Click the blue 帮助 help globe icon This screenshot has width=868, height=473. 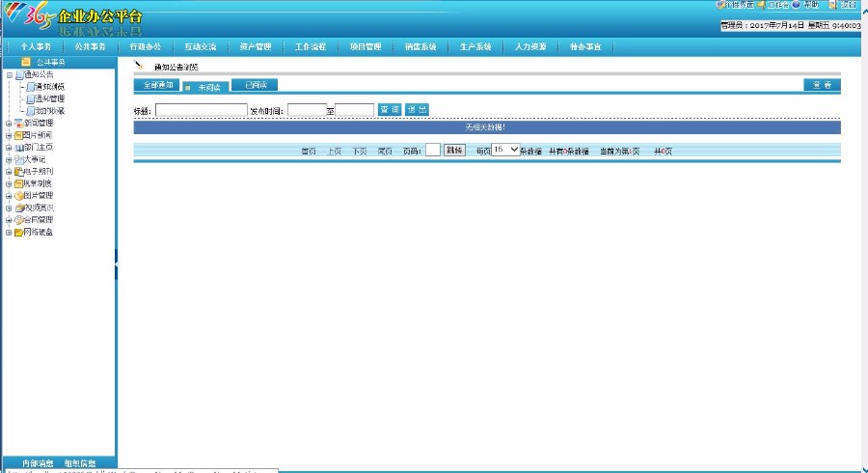point(796,5)
